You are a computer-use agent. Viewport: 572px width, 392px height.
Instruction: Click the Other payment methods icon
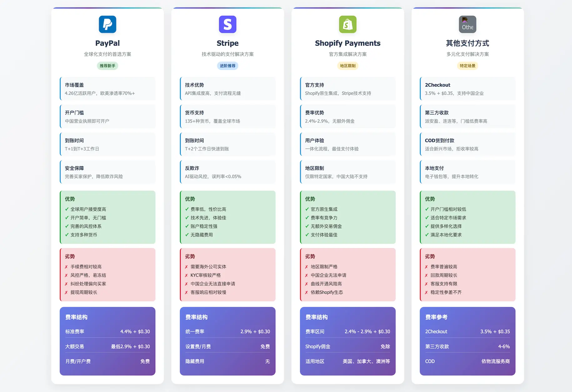[x=468, y=24]
